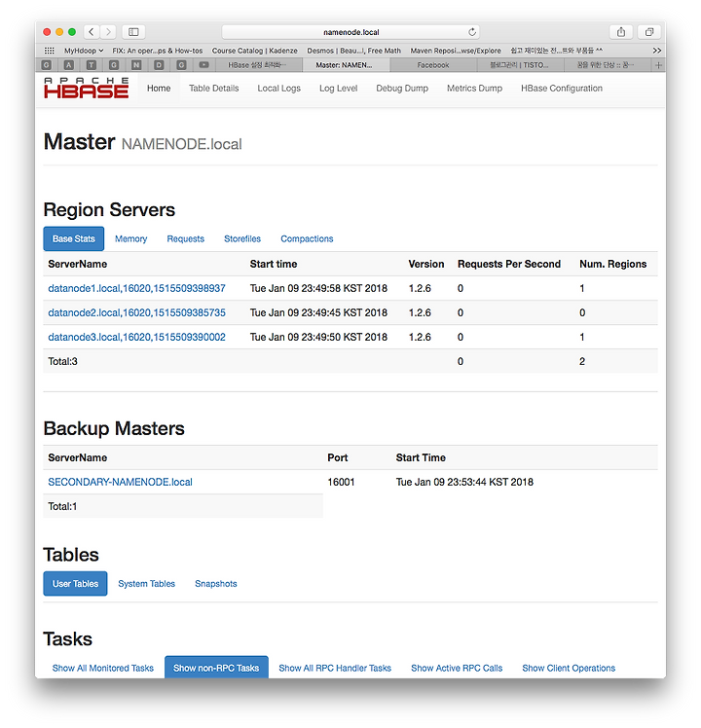
Task: Click 'Tue Jan 09 23:53:44 KST 2018' start time
Action: pos(464,482)
